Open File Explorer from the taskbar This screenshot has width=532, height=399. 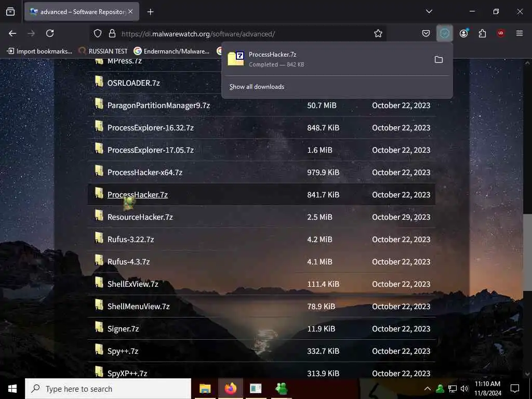(x=205, y=389)
